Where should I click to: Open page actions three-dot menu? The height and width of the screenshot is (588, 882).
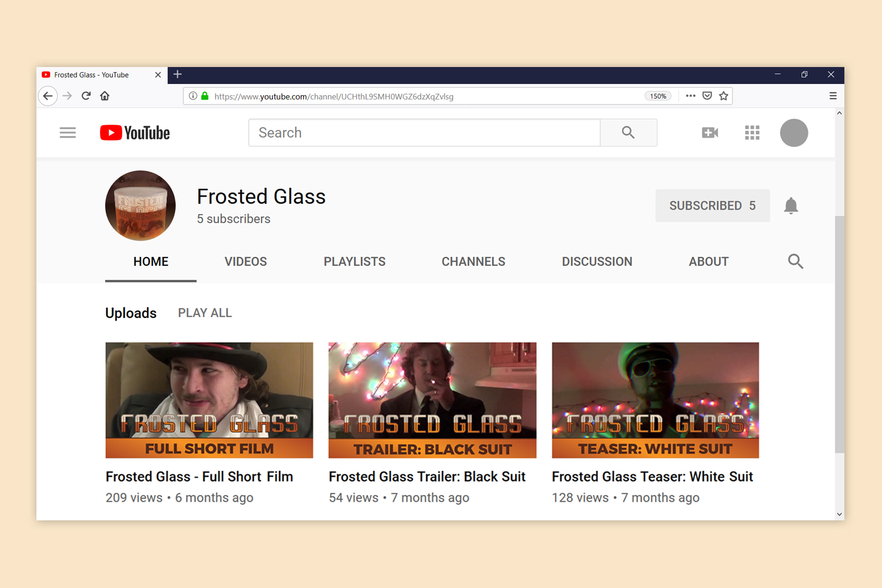[x=690, y=96]
